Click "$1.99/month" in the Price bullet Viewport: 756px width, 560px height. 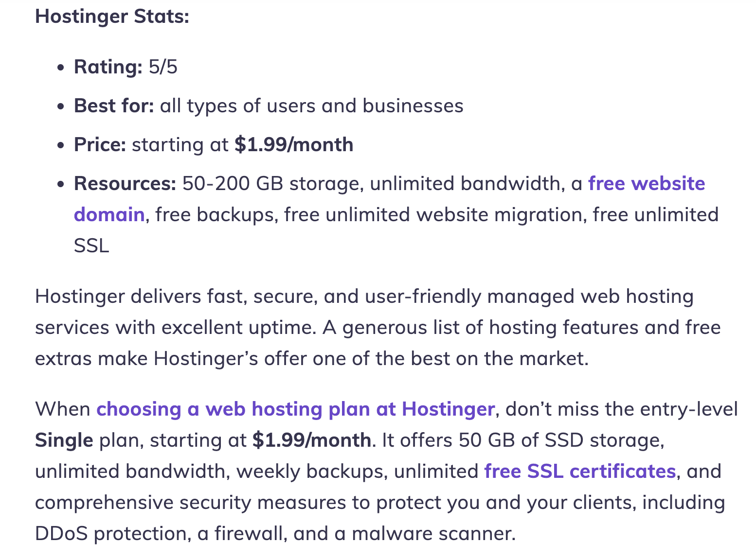pos(294,145)
